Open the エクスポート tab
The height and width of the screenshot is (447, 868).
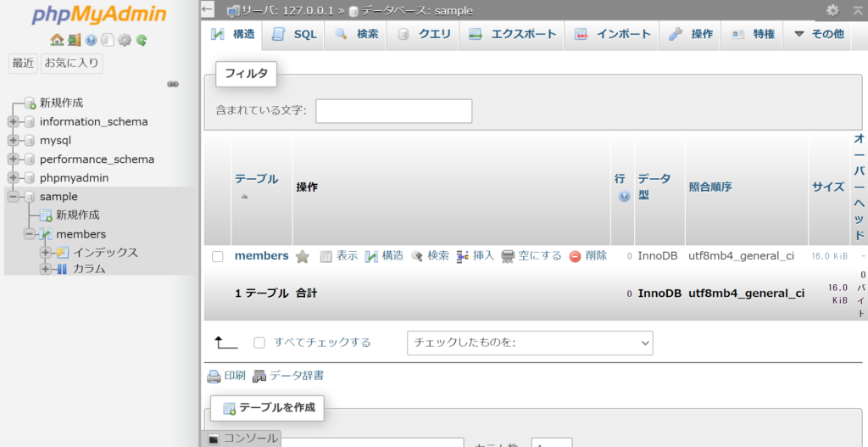tap(513, 35)
